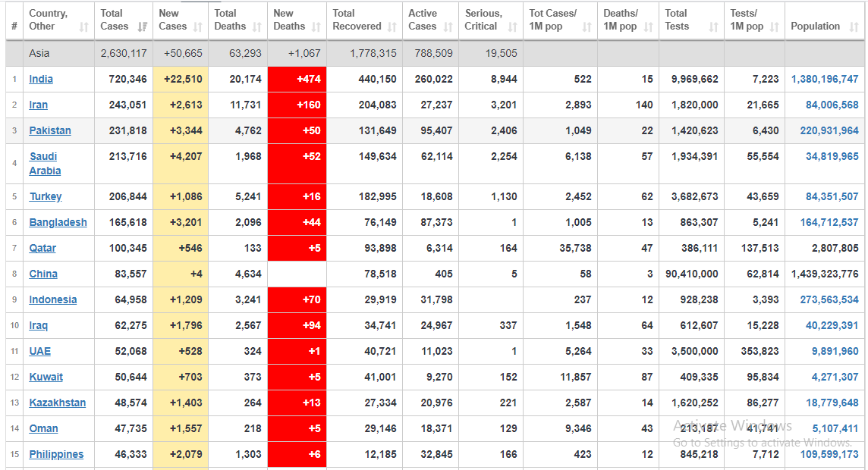Select Indonesia's new deaths cell +70
Screen dimensions: 868x470
297,299
